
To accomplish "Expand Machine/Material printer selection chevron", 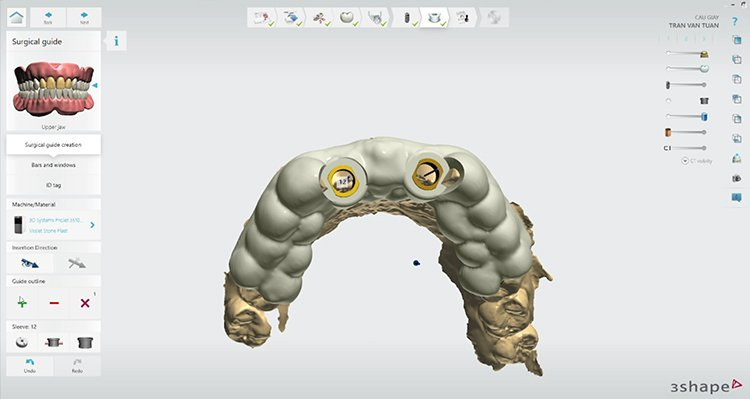I will (92, 225).
